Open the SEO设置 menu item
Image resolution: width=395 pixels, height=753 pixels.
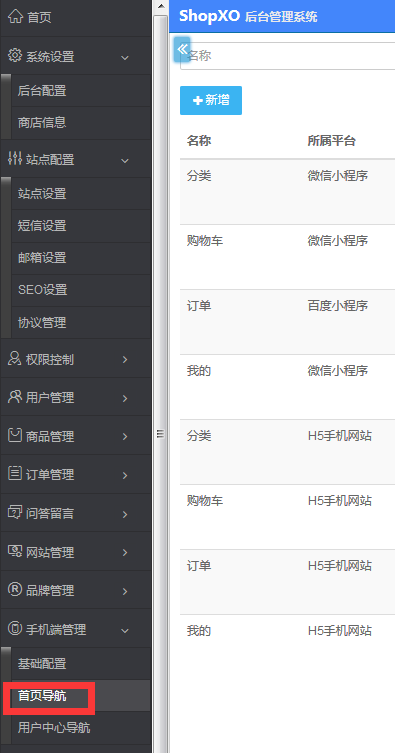click(81, 290)
